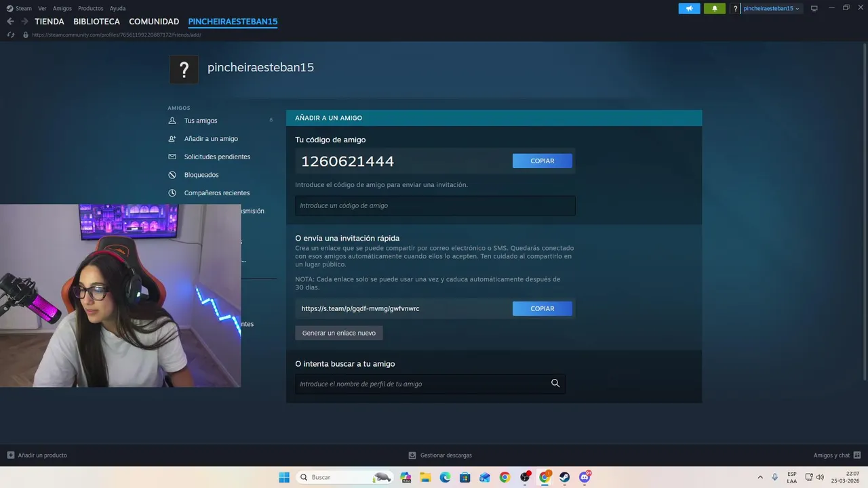Focus the friend code input field

click(x=435, y=205)
